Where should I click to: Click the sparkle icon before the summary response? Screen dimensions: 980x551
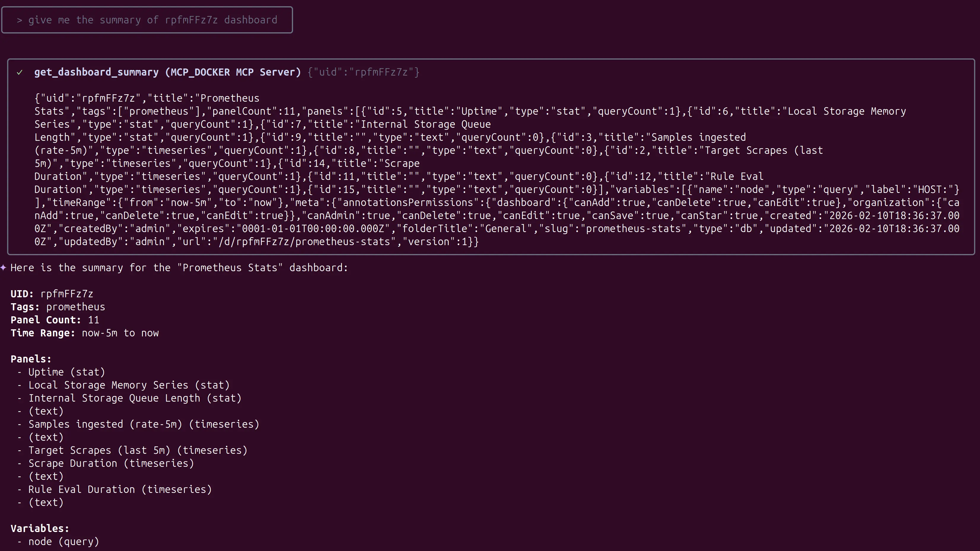(x=4, y=268)
